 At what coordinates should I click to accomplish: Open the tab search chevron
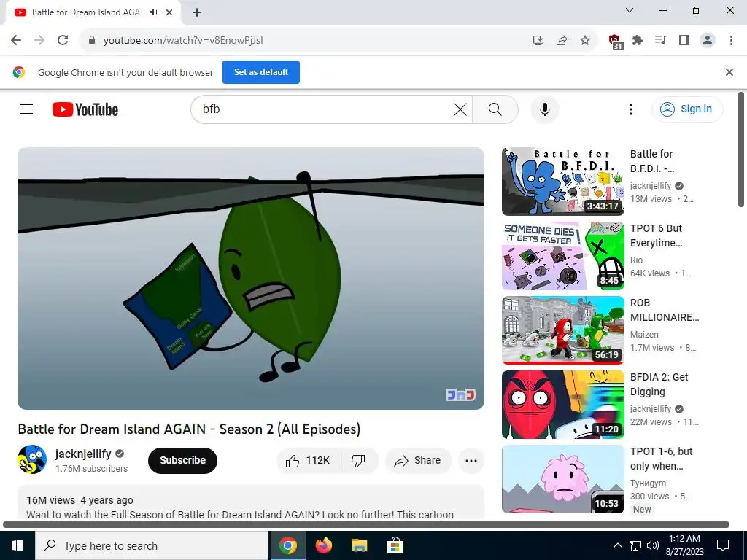tap(630, 10)
